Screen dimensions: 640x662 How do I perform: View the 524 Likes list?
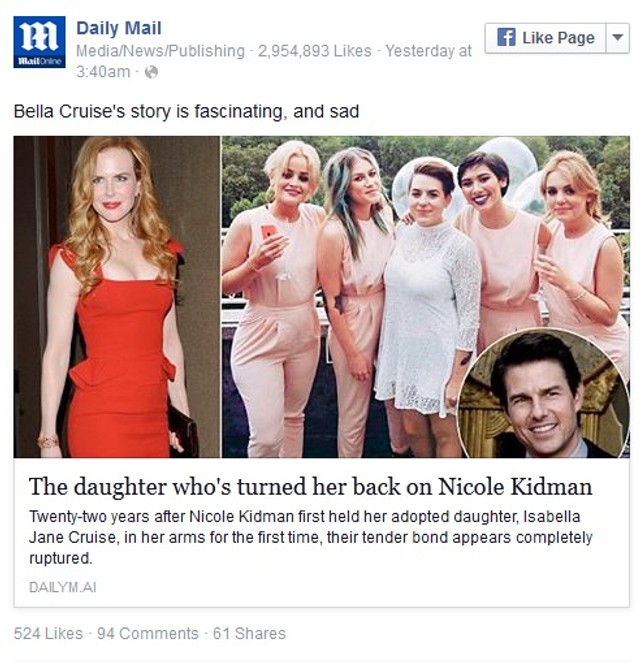click(x=48, y=633)
